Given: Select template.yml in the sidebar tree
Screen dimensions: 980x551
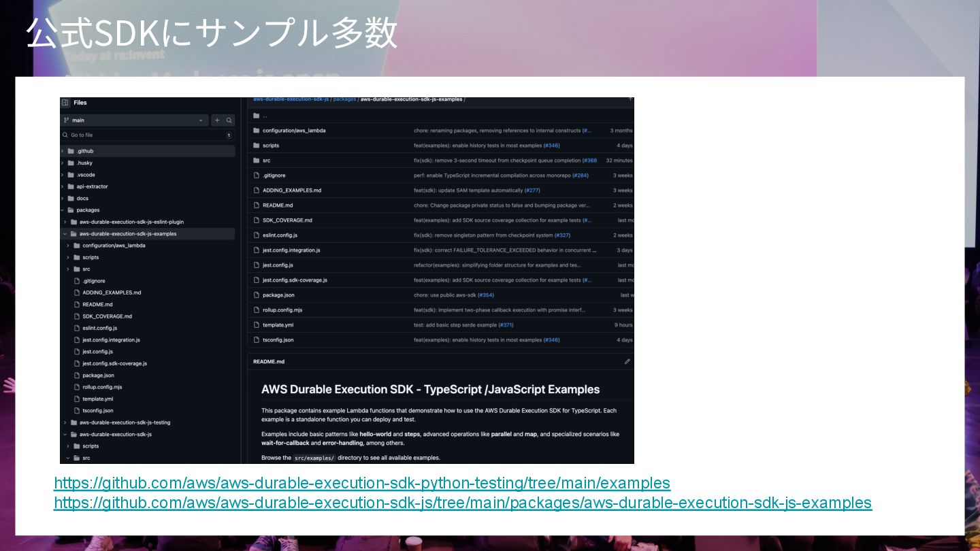Looking at the screenshot, I should pyautogui.click(x=98, y=399).
